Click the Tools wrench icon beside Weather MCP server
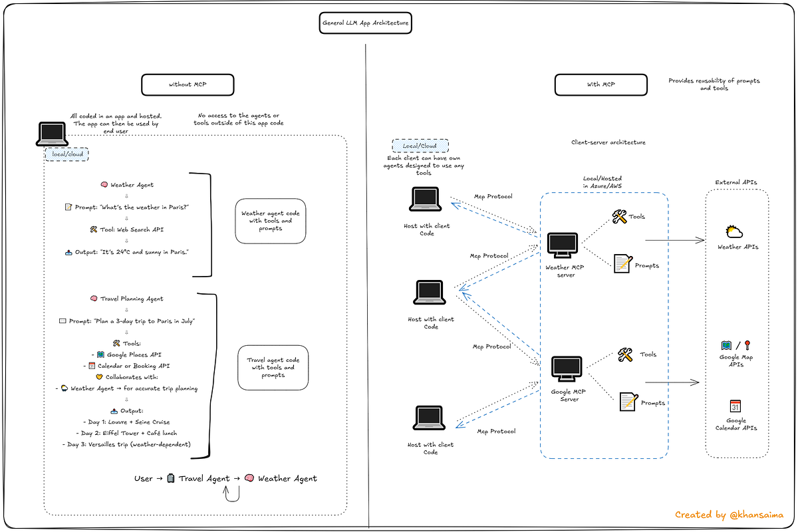The height and width of the screenshot is (532, 798). click(619, 217)
